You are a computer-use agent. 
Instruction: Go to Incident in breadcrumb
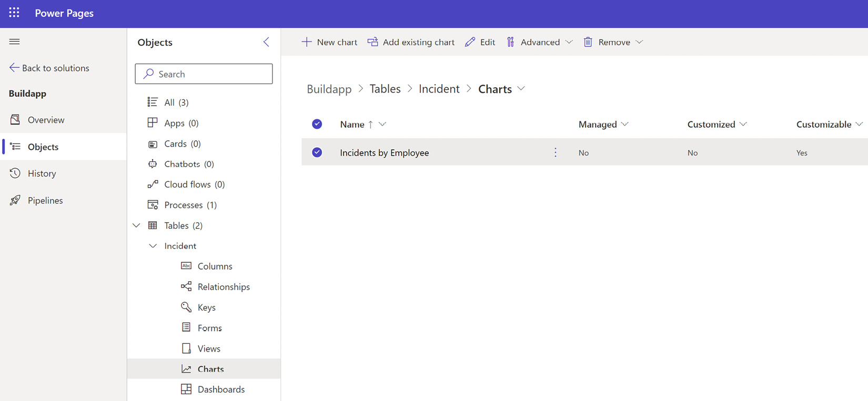pyautogui.click(x=439, y=89)
